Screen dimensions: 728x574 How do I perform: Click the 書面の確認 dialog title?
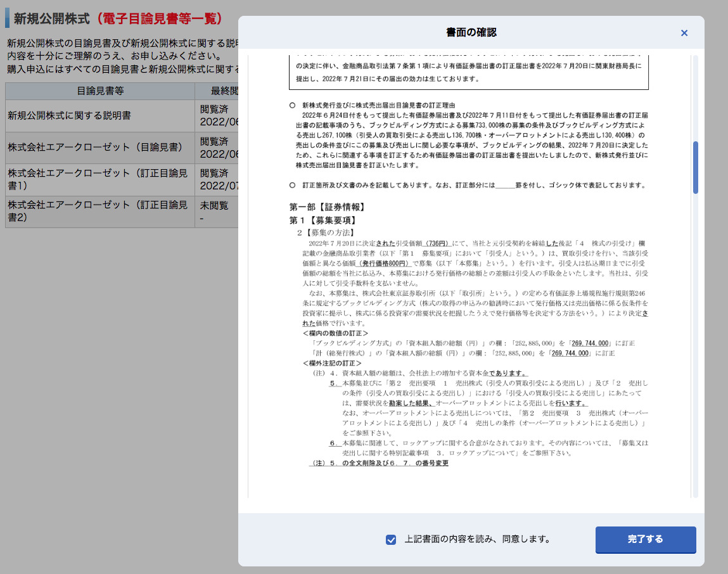point(471,32)
